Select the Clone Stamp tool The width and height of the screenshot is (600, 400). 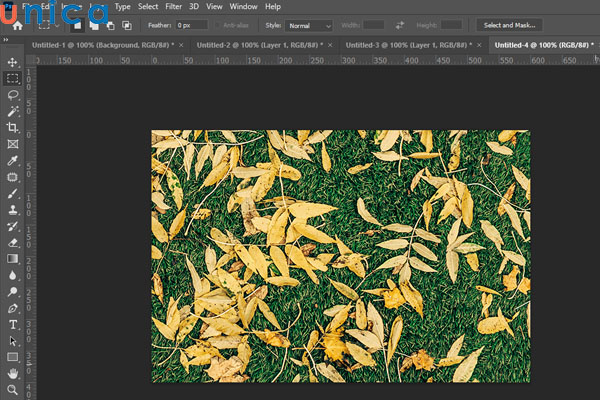click(13, 210)
